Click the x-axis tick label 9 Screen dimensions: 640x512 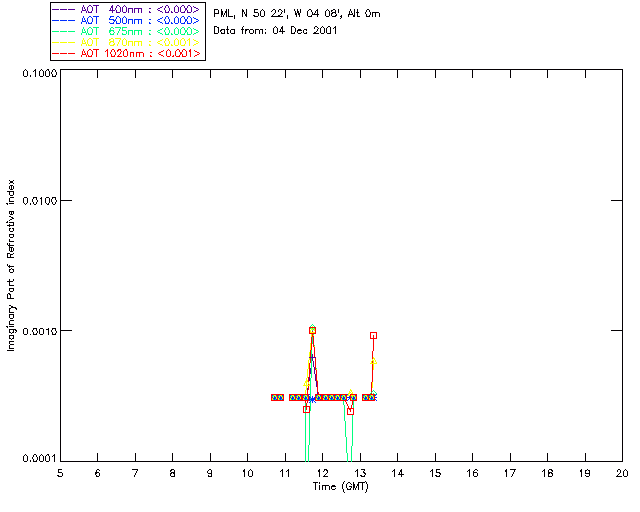(210, 473)
